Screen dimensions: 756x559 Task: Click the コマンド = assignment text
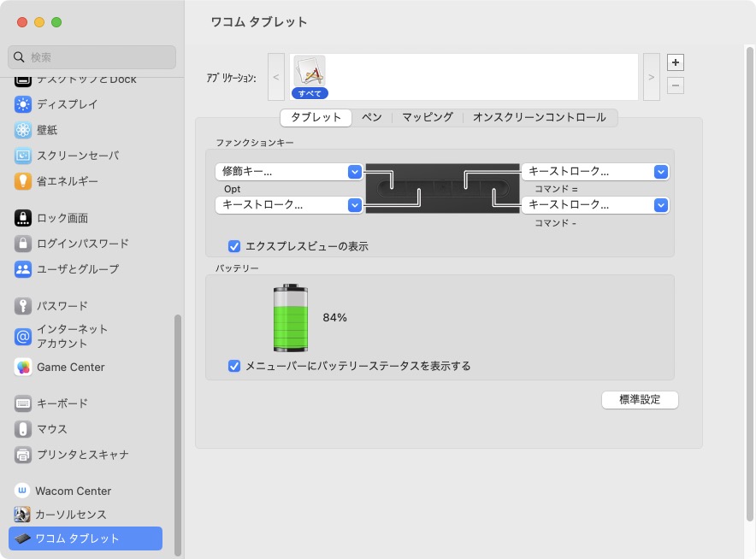(556, 189)
